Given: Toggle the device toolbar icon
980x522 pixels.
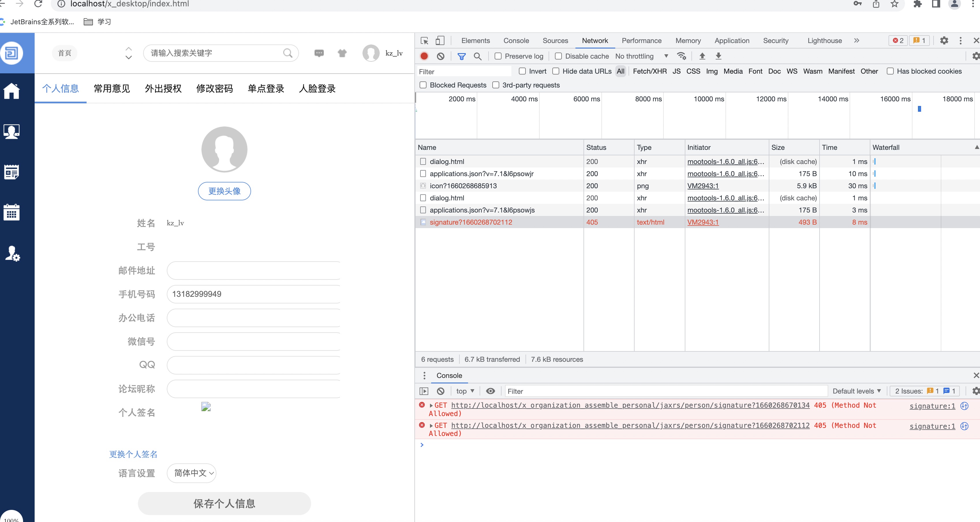Looking at the screenshot, I should click(x=440, y=40).
